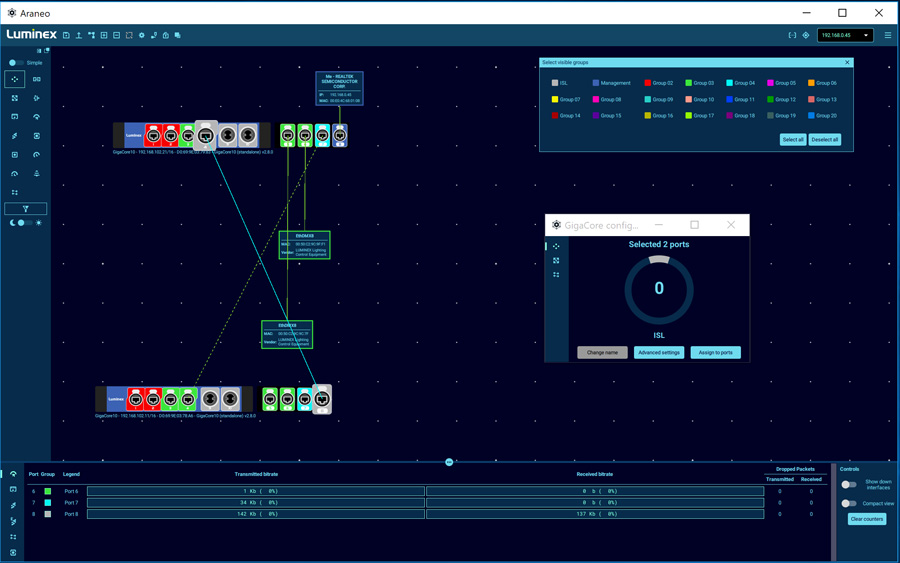This screenshot has height=563, width=900.
Task: Toggle ISL group visibility checkbox
Action: (x=554, y=83)
